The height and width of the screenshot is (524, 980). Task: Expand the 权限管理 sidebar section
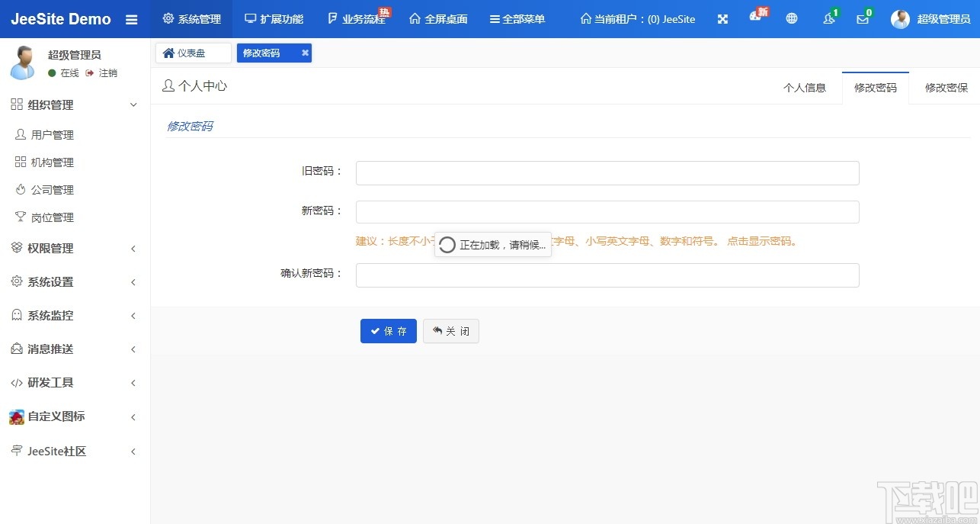point(50,248)
